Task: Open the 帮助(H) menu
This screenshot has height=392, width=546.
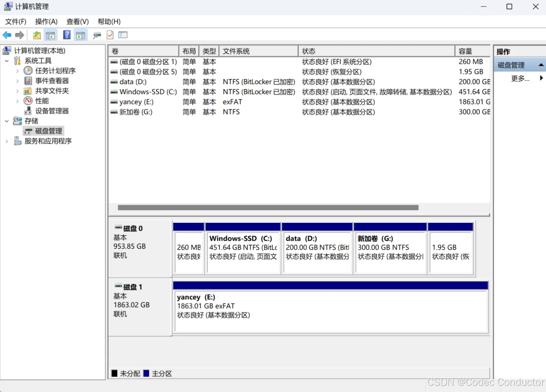Action: click(x=109, y=21)
